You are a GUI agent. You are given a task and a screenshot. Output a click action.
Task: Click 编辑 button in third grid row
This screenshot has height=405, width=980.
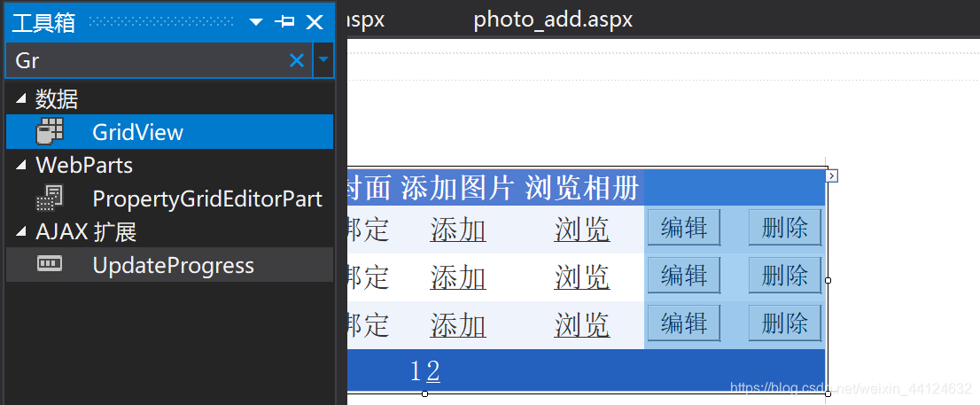coord(684,323)
